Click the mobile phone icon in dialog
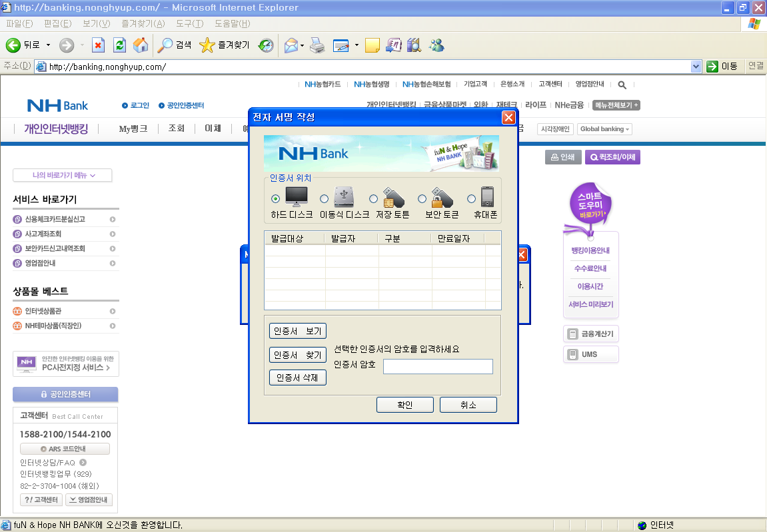The height and width of the screenshot is (532, 767). click(x=487, y=197)
